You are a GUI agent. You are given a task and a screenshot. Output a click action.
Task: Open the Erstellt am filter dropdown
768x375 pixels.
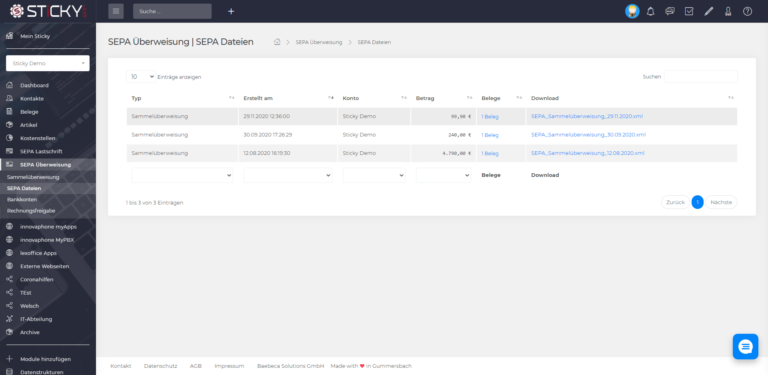(288, 175)
